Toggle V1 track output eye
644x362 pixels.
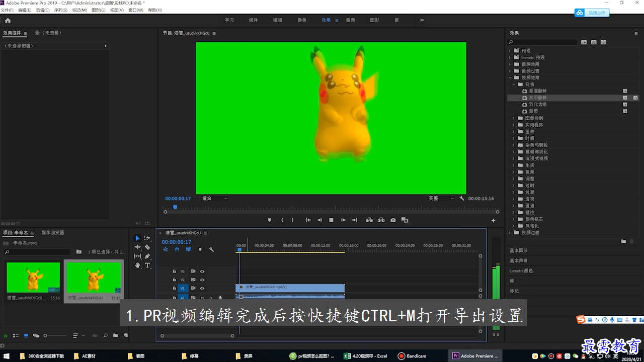pos(202,288)
